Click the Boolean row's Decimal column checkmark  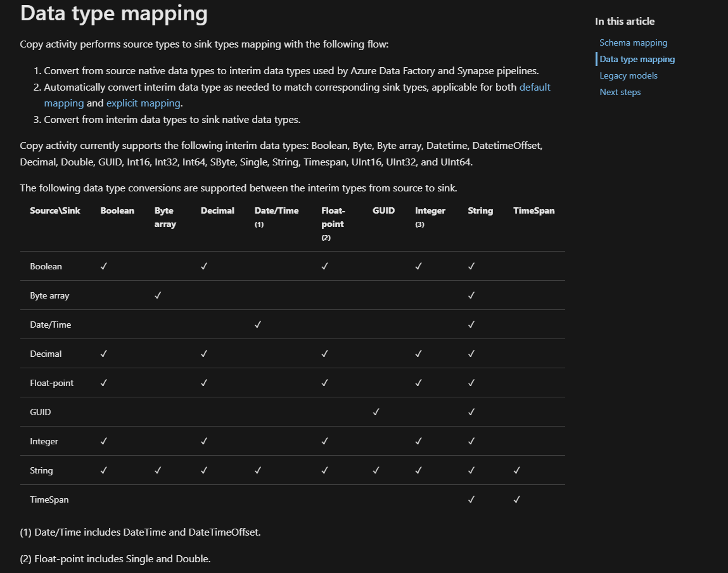pos(204,266)
